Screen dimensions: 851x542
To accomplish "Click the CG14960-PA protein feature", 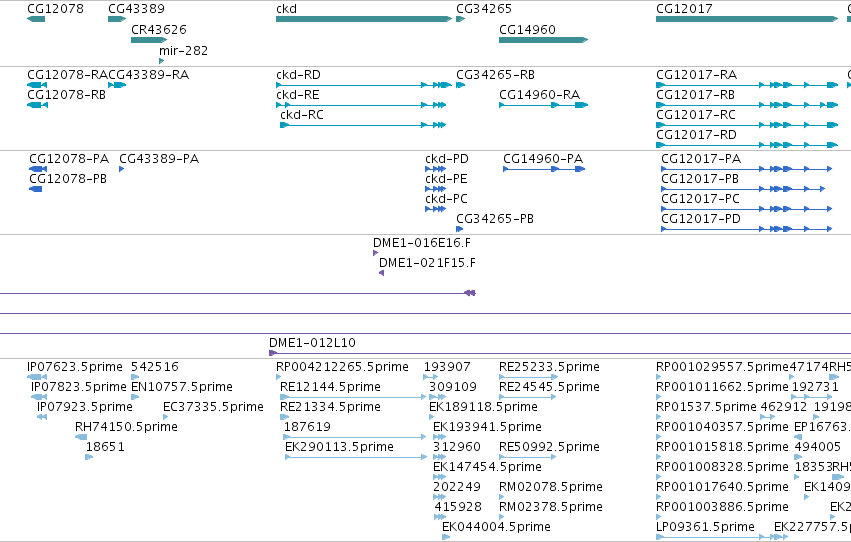I will 544,169.
